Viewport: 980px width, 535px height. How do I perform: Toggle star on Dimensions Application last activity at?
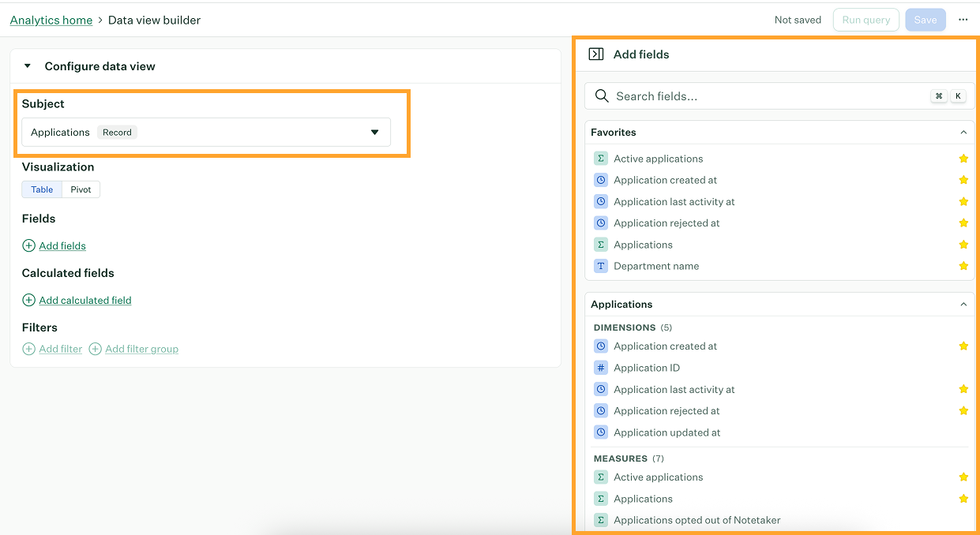coord(963,389)
